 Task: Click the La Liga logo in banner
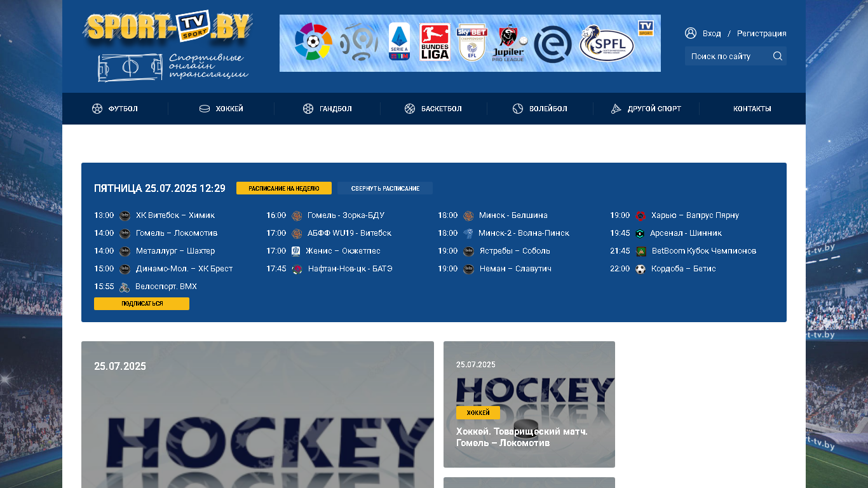313,42
